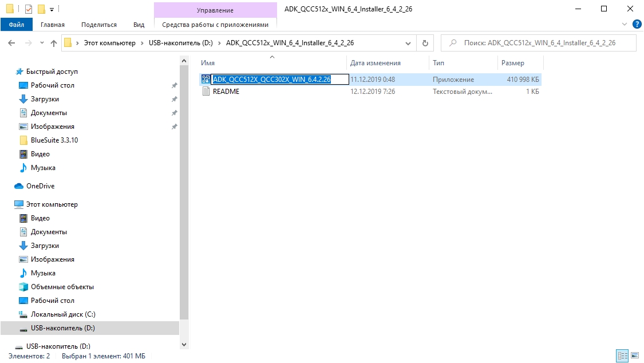Switch to large thumbnails view icon
Image resolution: width=644 pixels, height=363 pixels.
pyautogui.click(x=634, y=356)
